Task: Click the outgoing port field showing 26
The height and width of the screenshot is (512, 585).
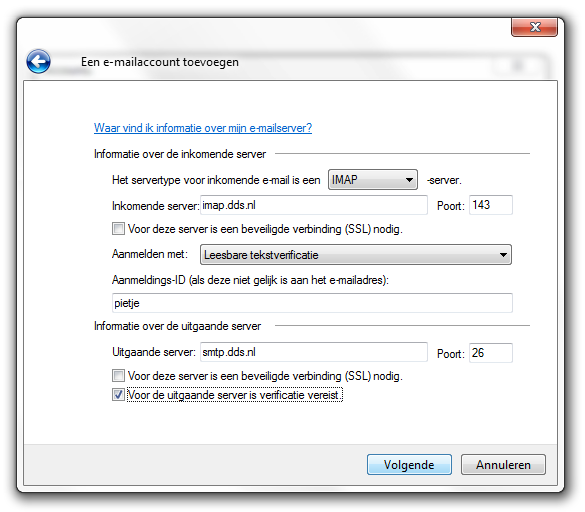Action: coord(491,353)
